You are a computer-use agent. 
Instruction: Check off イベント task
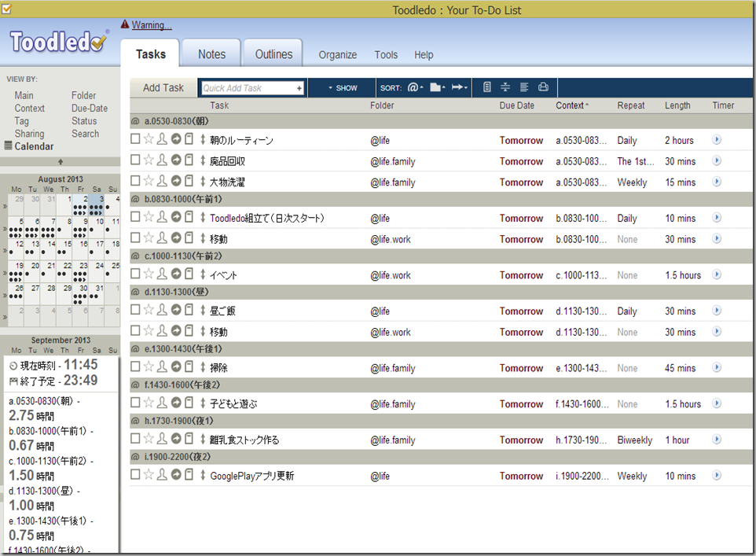point(135,274)
